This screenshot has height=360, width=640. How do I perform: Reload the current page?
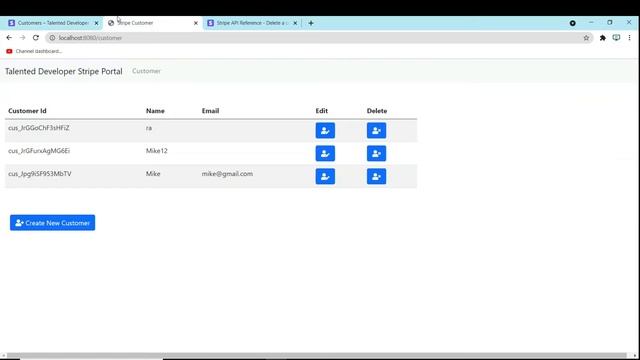36,38
